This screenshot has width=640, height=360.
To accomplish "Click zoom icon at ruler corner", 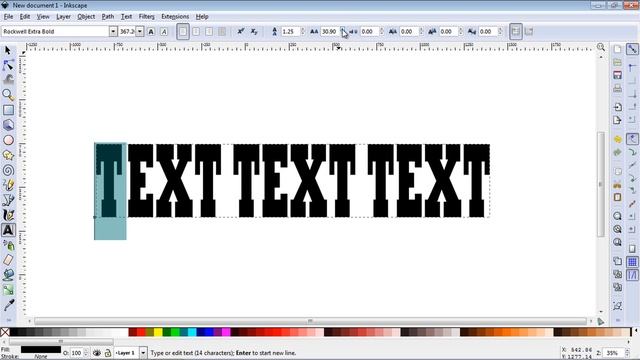I will (601, 47).
